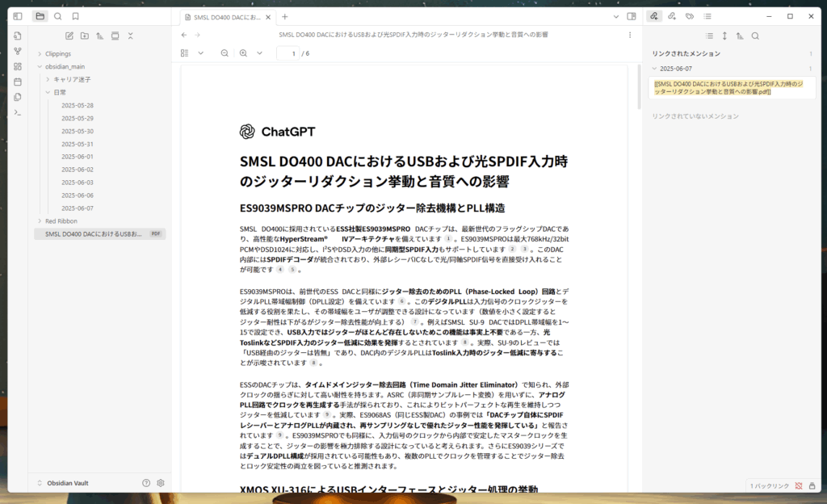Open the PDF zoom level dropdown
Image resolution: width=827 pixels, height=504 pixels.
[x=259, y=53]
